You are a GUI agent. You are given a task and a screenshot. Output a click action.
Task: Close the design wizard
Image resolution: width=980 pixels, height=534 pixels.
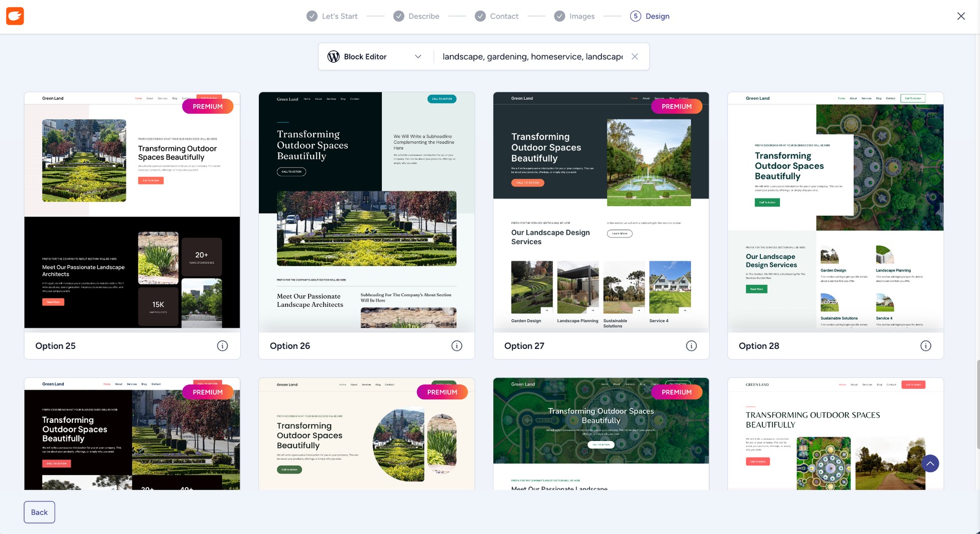click(961, 16)
